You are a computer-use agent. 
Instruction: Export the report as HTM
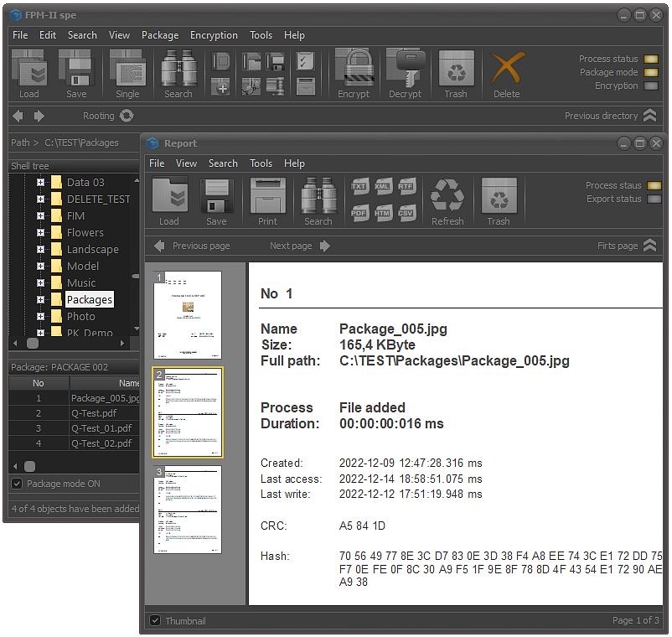pyautogui.click(x=382, y=213)
